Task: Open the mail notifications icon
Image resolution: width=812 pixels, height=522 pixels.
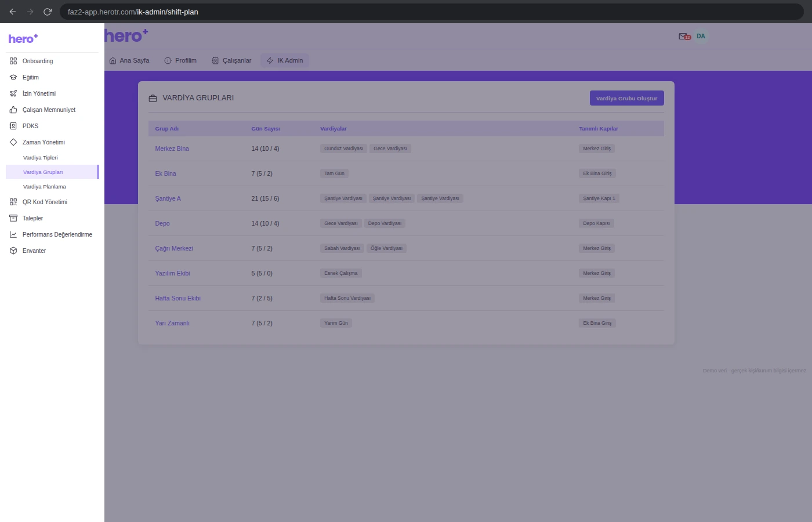Action: 684,37
